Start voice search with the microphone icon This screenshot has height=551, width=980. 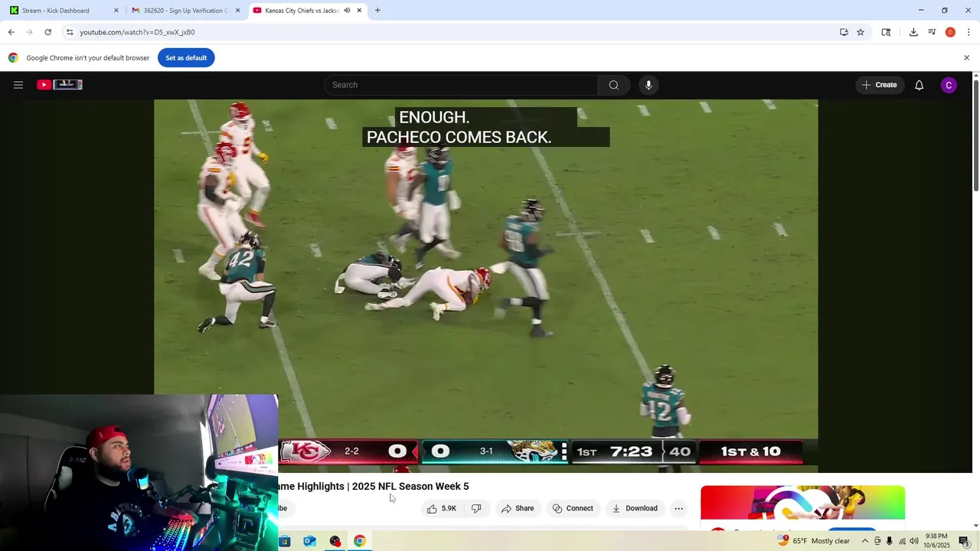tap(648, 85)
